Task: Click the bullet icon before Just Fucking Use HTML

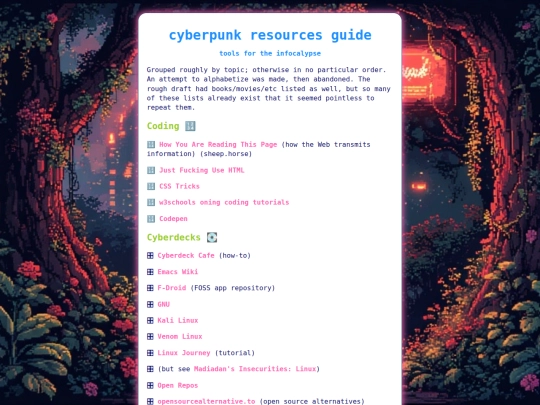Action: pos(151,170)
